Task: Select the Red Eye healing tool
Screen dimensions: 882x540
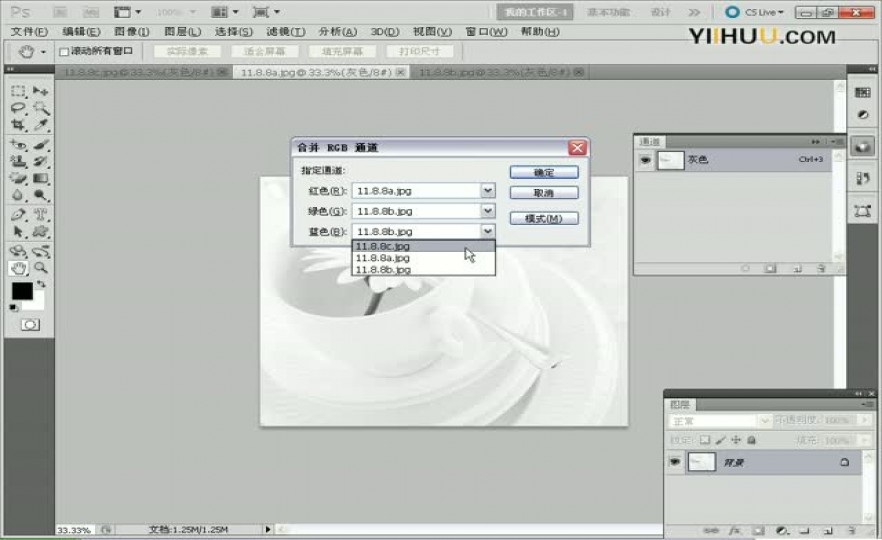Action: 18,145
